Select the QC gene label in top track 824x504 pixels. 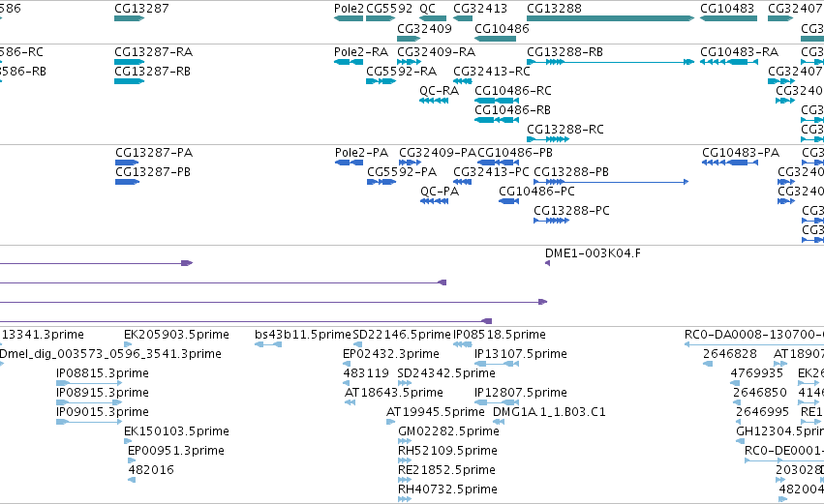[x=427, y=9]
